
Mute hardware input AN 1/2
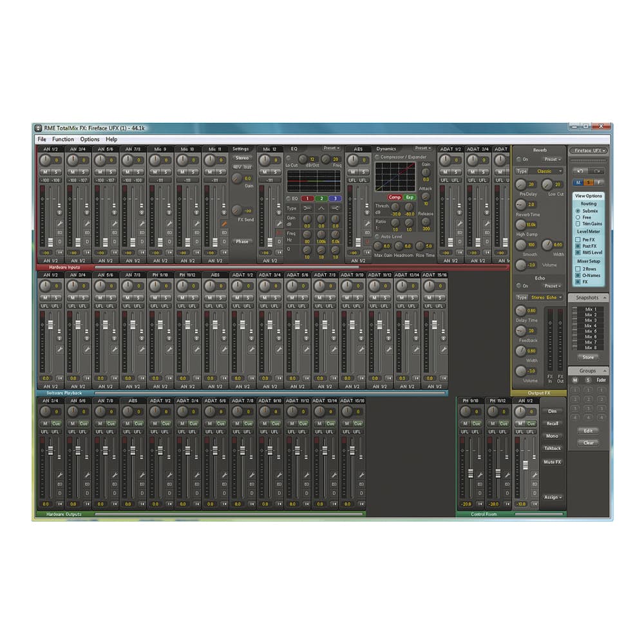pos(45,172)
